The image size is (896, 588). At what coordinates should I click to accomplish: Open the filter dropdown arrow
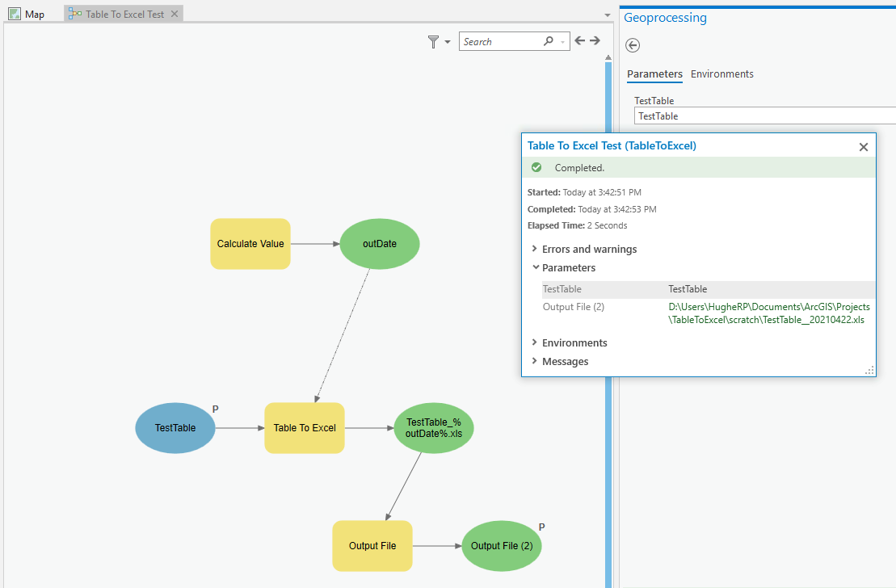pos(448,42)
